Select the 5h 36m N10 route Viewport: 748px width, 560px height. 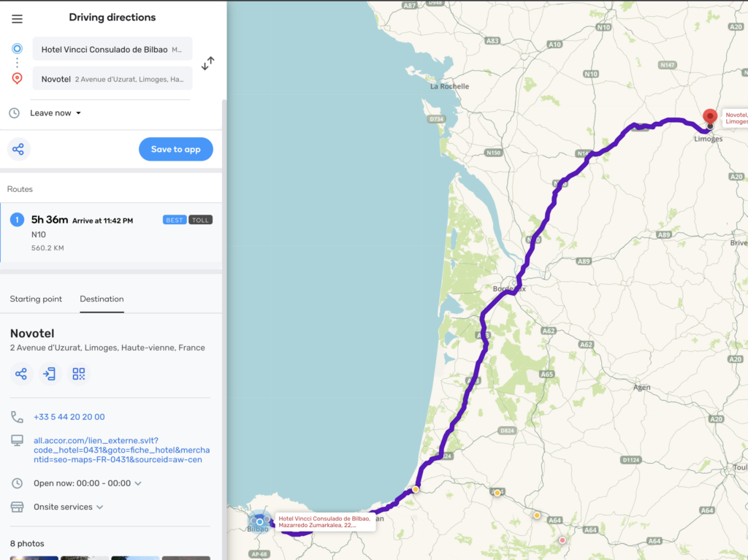(111, 232)
